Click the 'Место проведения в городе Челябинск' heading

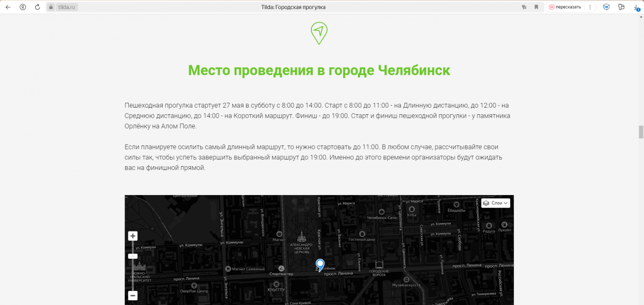pos(319,70)
